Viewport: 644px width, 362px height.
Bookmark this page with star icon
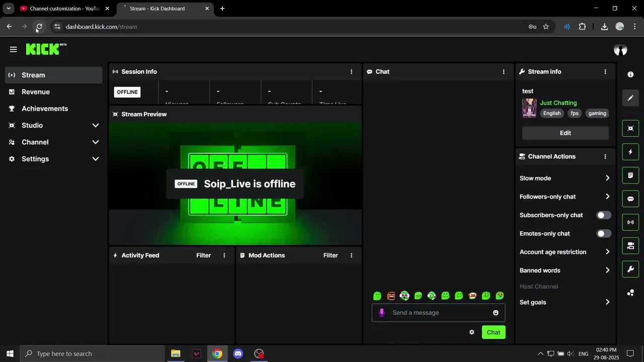tap(546, 27)
